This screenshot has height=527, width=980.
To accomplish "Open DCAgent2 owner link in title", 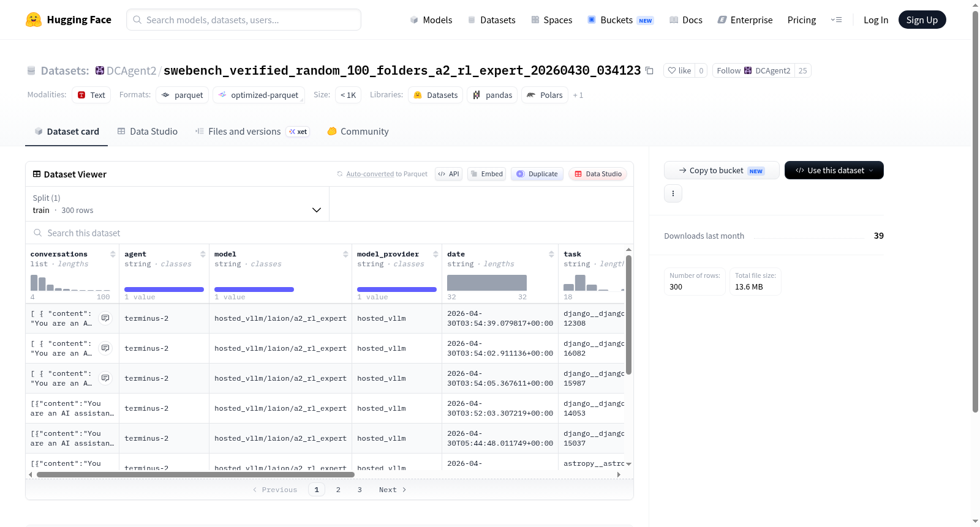I will pos(132,70).
